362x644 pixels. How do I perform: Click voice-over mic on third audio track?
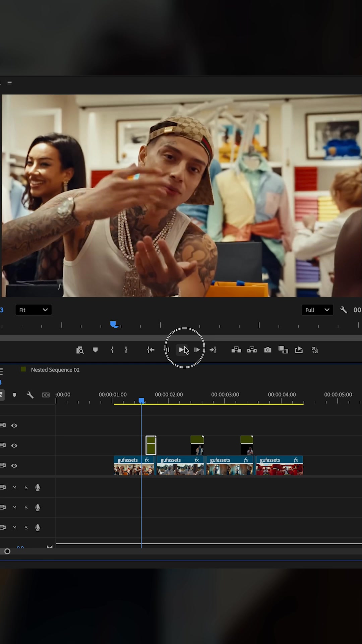point(38,528)
